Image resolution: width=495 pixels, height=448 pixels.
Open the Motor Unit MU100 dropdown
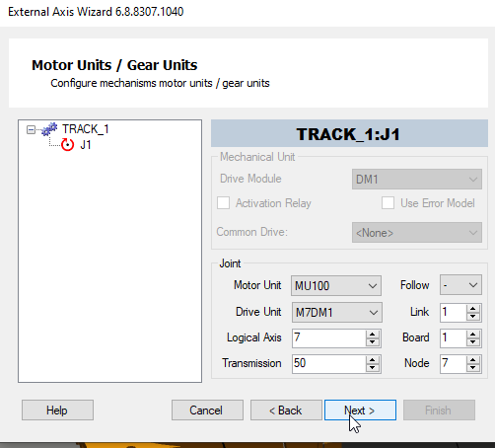336,285
